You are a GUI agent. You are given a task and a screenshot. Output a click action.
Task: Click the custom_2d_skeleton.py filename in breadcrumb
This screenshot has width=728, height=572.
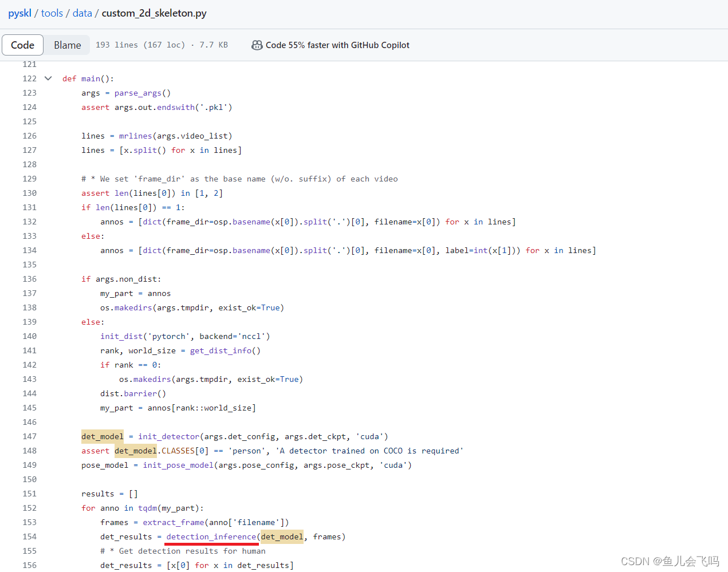[154, 13]
